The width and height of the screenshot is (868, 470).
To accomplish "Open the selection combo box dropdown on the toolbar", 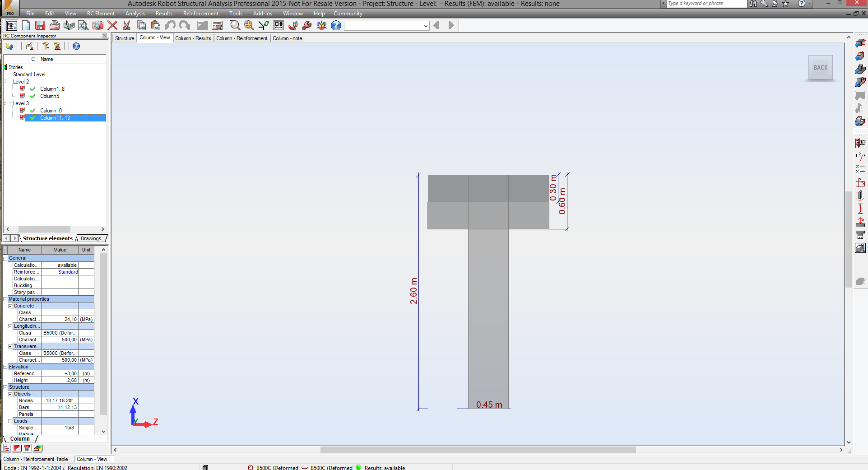I will pos(424,26).
